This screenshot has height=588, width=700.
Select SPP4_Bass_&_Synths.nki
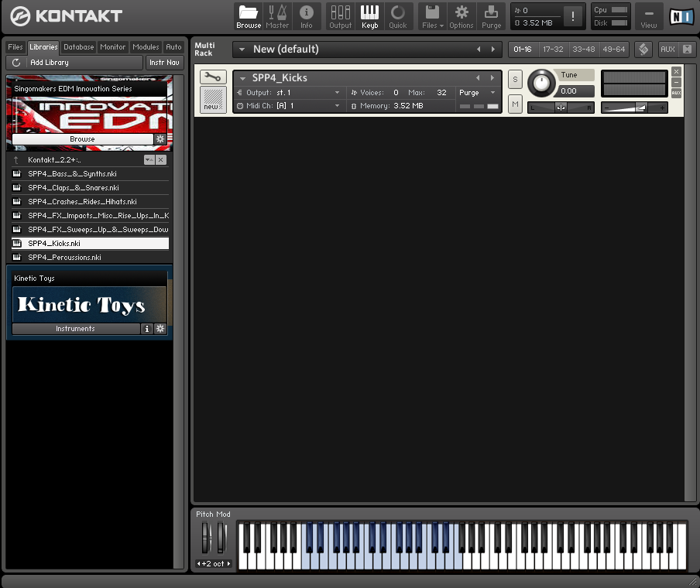[x=90, y=174]
